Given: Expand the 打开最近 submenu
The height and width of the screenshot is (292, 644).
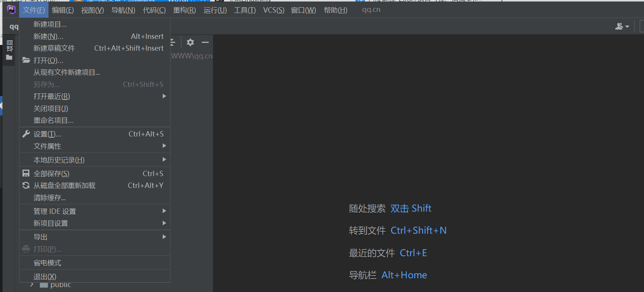Looking at the screenshot, I should pyautogui.click(x=52, y=96).
